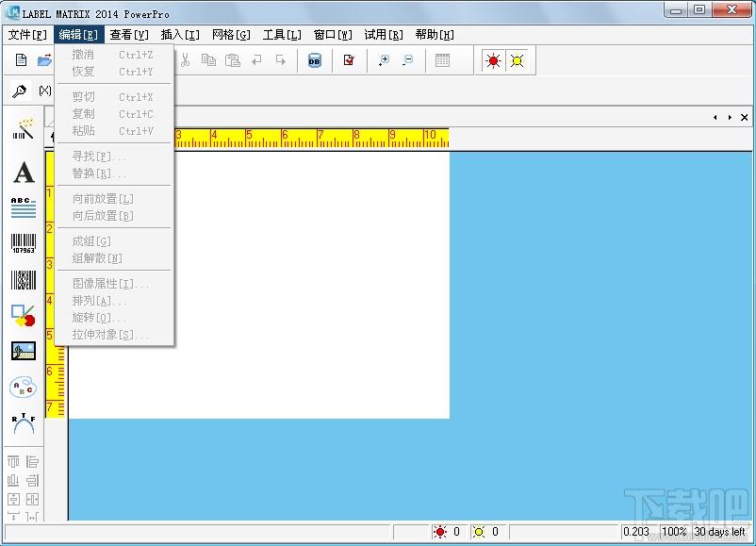Select the shapes drawing tool

(x=24, y=316)
